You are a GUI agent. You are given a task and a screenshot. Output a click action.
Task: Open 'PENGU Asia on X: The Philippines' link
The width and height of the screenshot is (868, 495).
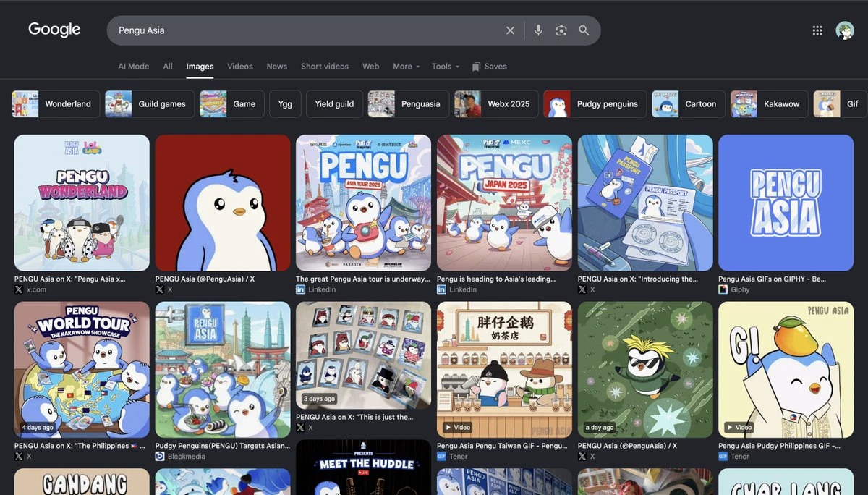coord(80,446)
